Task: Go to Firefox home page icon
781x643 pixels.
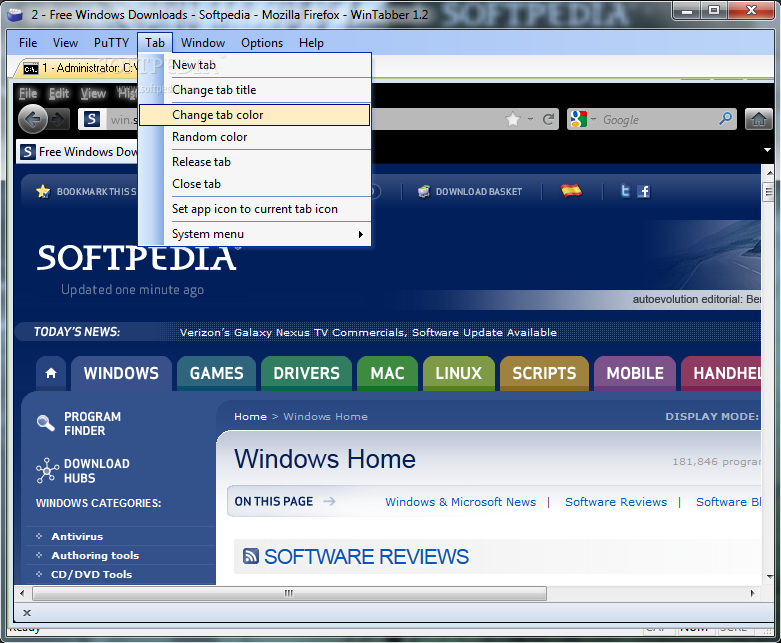Action: (x=759, y=120)
